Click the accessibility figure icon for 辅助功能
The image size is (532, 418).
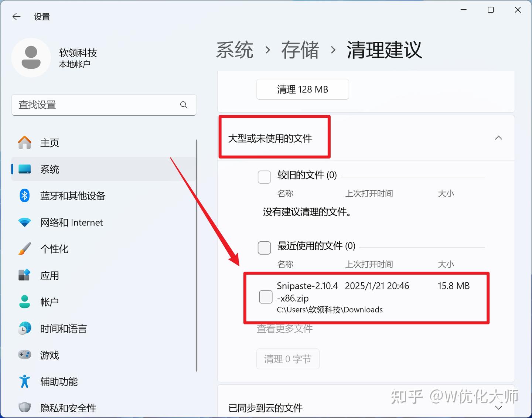coord(25,381)
